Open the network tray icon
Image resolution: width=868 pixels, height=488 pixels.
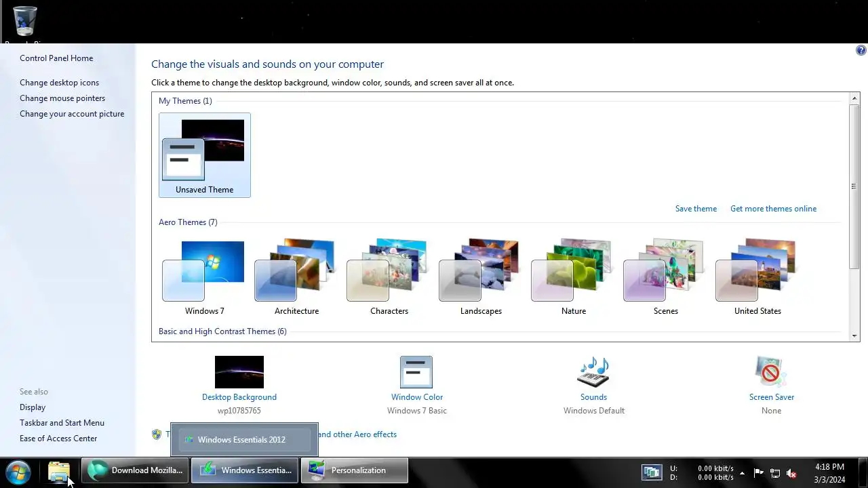775,473
